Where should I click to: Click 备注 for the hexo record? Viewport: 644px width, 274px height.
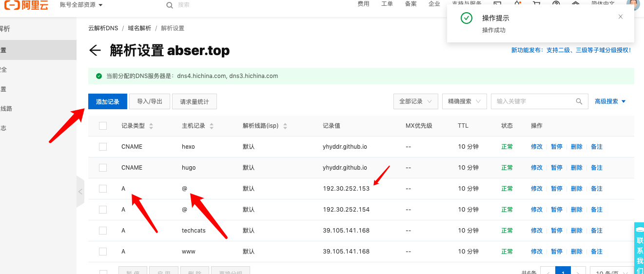[x=597, y=147]
